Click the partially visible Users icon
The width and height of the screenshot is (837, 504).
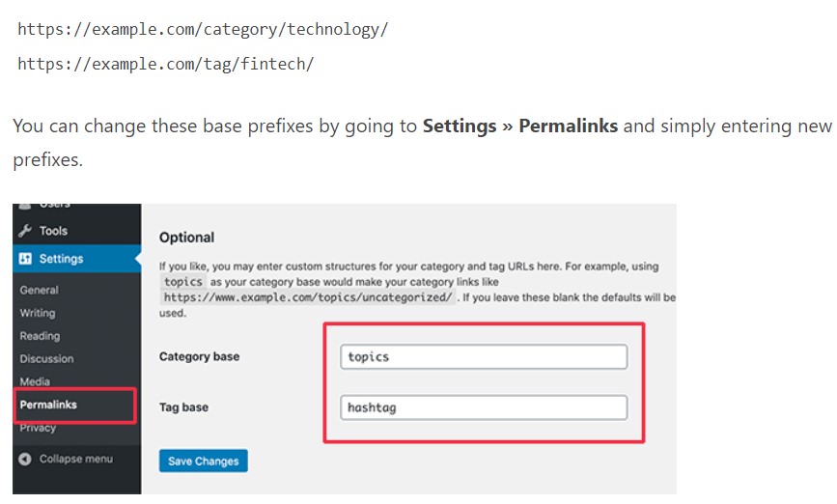pyautogui.click(x=25, y=206)
